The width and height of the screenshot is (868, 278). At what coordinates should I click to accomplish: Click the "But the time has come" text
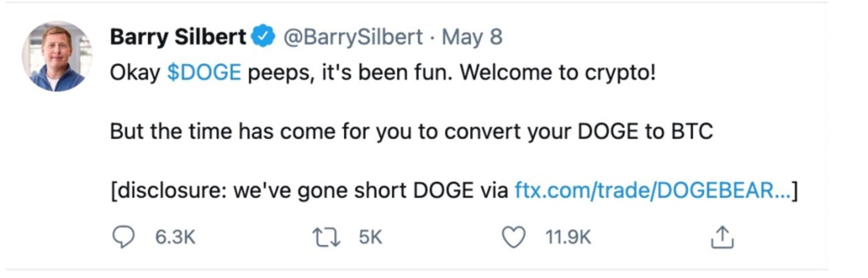(217, 132)
